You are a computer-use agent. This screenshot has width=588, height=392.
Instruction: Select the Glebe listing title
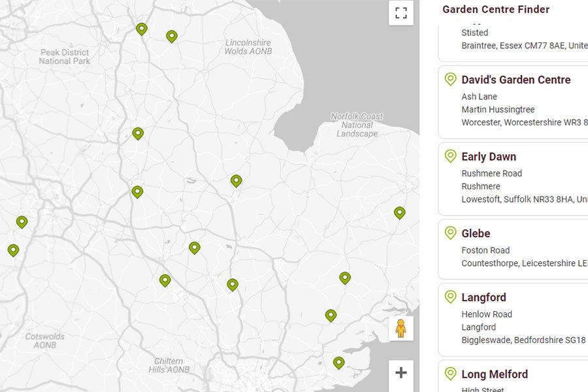(476, 233)
